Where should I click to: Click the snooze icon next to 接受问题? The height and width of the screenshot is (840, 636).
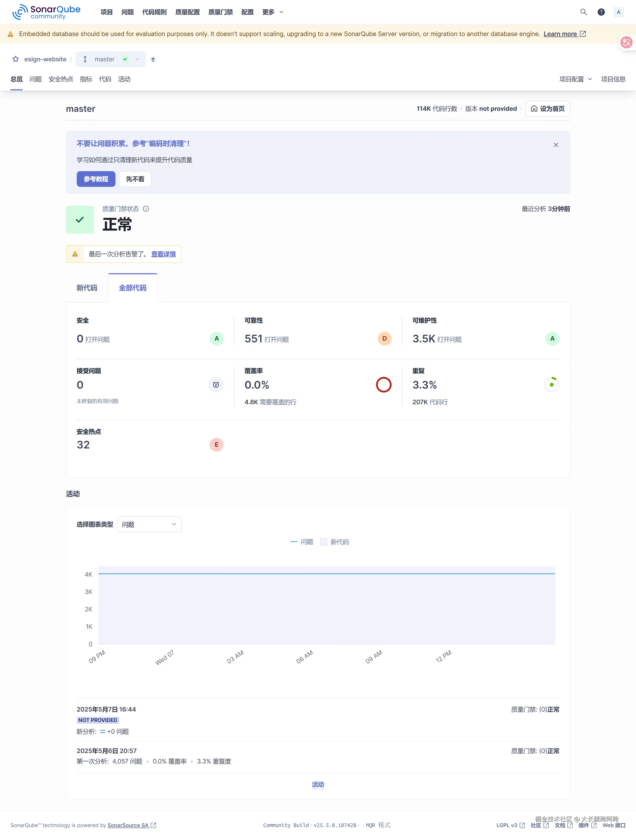click(x=216, y=385)
